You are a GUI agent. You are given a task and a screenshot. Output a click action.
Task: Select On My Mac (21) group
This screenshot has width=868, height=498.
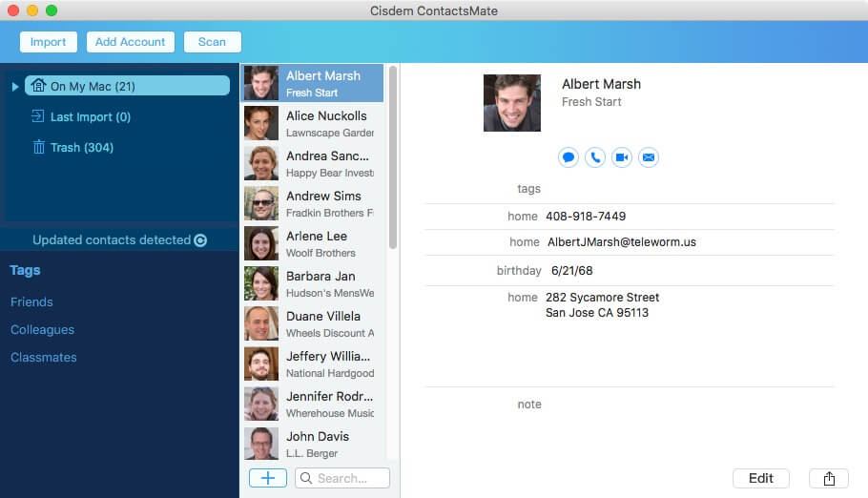(x=127, y=86)
